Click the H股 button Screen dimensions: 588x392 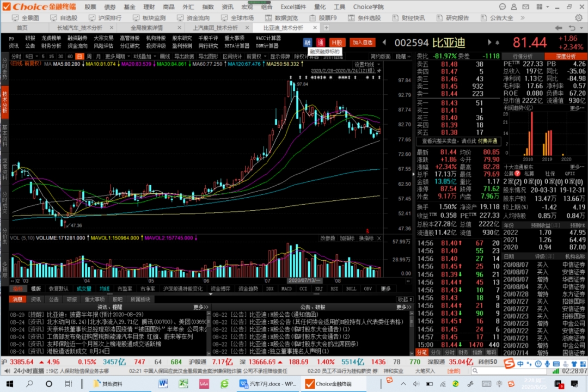[x=337, y=42]
